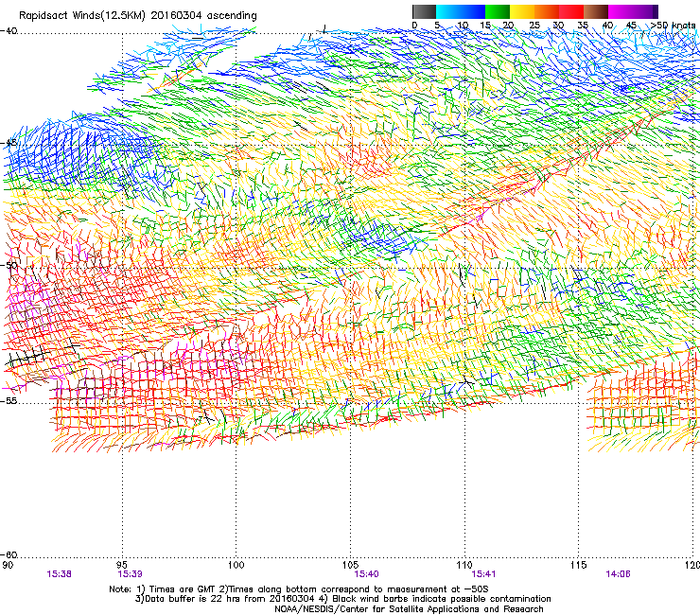Click the '105' longitude axis label
Screen dimensions: 700x615
click(350, 566)
